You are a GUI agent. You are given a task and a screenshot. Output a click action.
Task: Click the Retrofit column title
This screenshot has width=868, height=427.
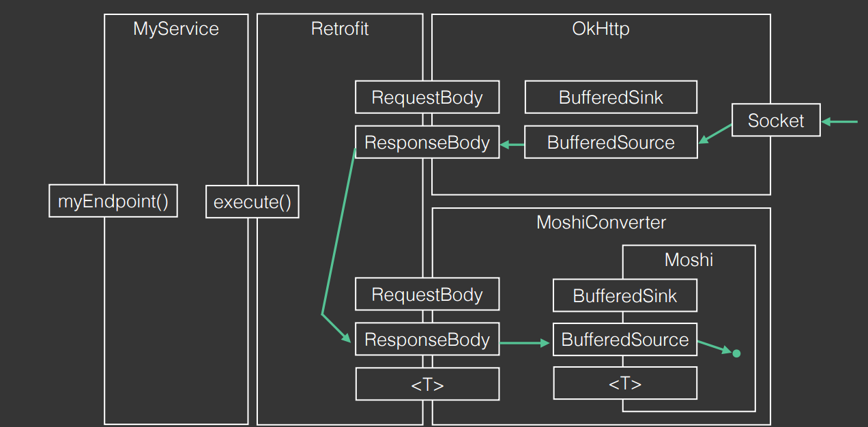[340, 29]
